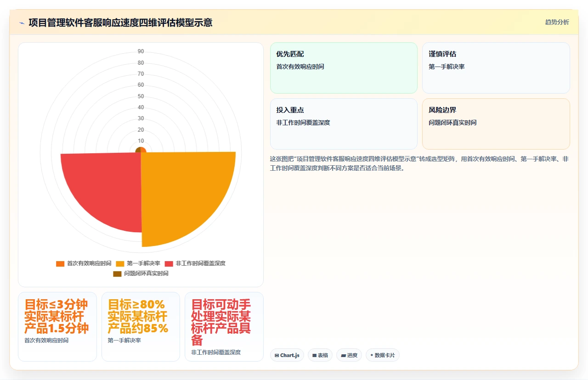Click the axis label 50 on the chart
The image size is (588, 380).
[x=141, y=96]
